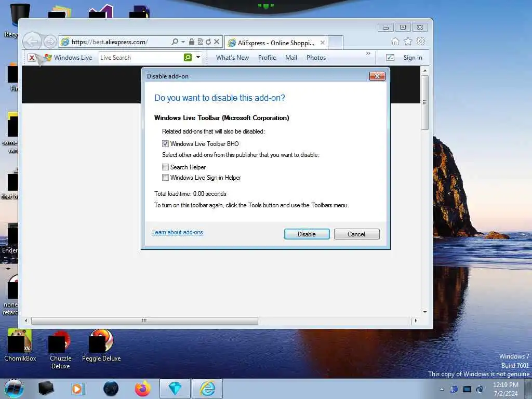Open the Live Search options dropdown
532x399 pixels.
198,57
